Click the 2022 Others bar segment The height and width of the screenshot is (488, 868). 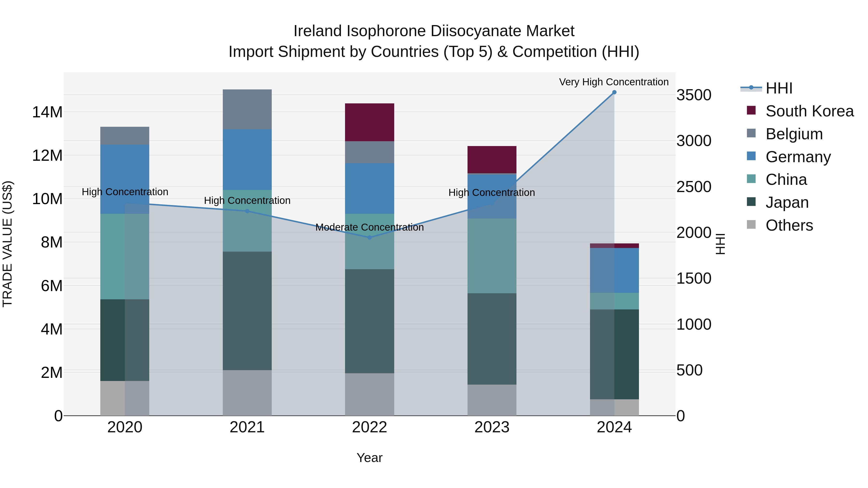(370, 394)
